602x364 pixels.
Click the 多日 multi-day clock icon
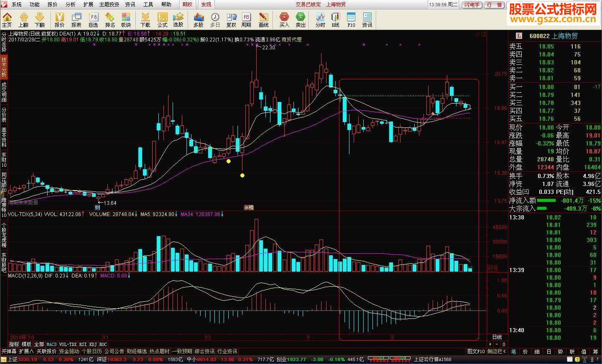(x=215, y=20)
